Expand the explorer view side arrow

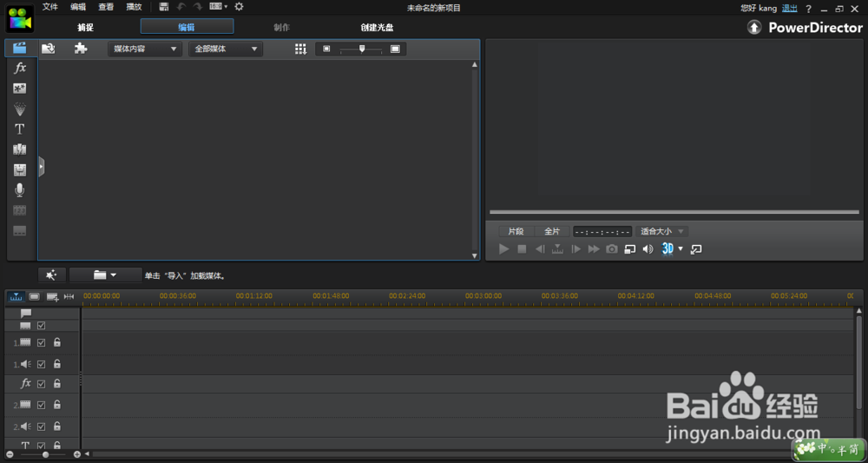41,166
